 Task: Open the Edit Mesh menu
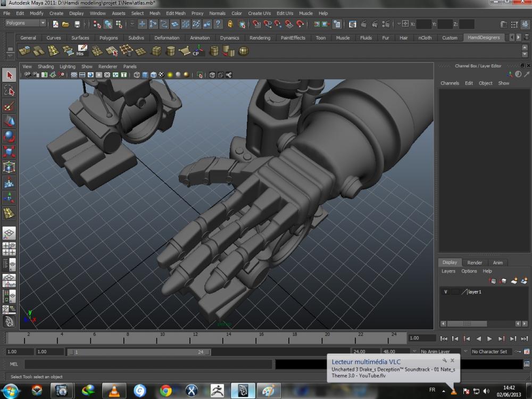tap(176, 13)
